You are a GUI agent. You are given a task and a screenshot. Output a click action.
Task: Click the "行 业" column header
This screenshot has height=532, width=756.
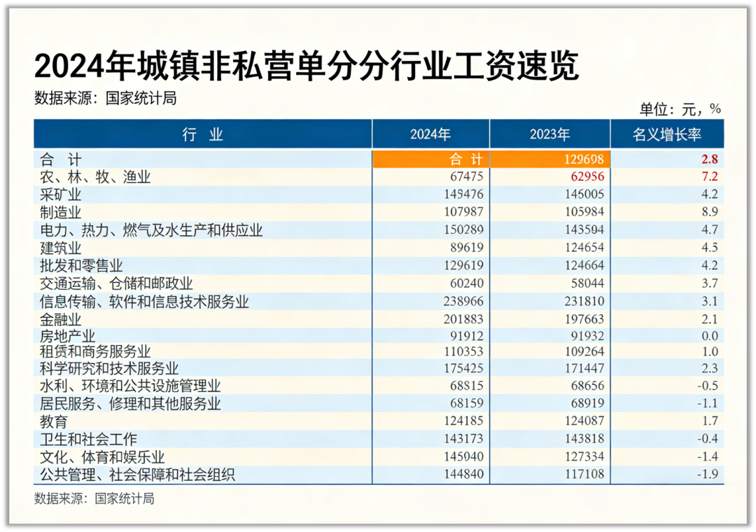click(202, 134)
